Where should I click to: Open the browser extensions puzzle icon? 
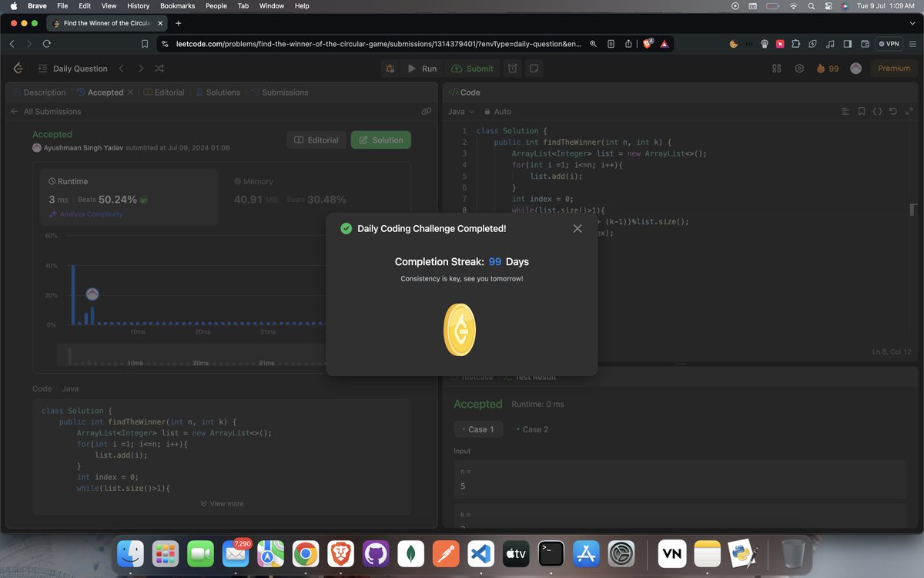pos(796,44)
